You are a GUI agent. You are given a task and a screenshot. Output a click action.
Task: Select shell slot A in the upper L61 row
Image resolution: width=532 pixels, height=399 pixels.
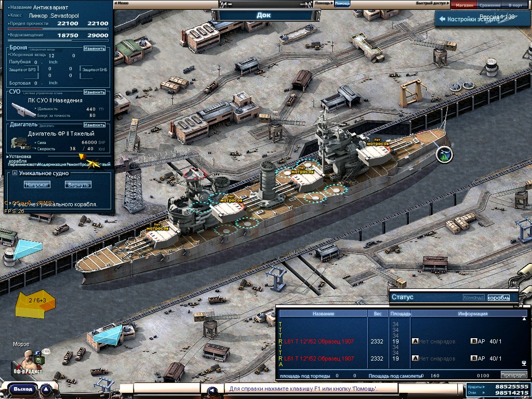[x=415, y=341]
